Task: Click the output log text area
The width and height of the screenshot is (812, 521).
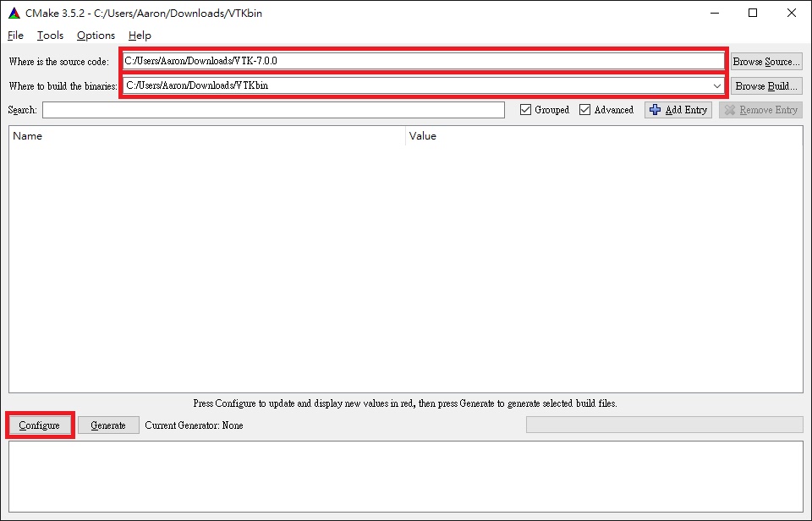Action: 406,476
